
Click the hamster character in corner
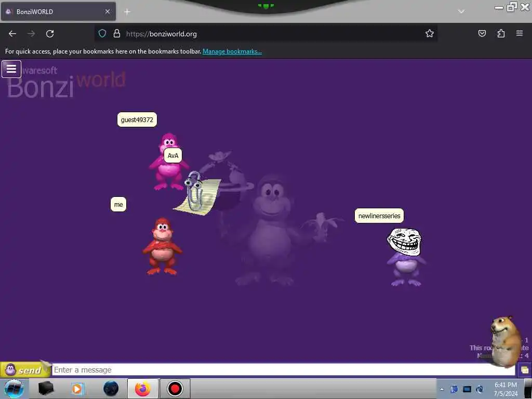pyautogui.click(x=505, y=342)
